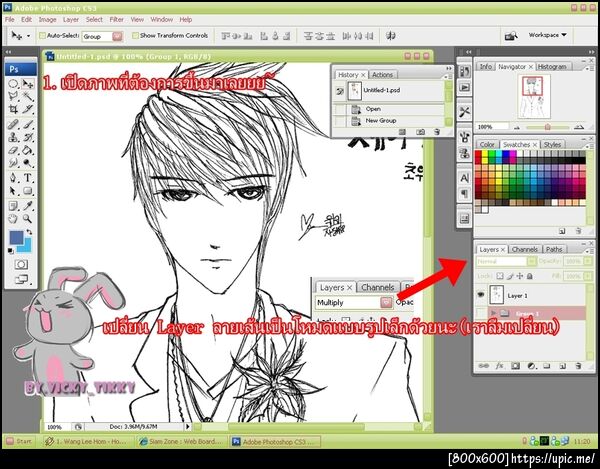Viewport: 600px width, 469px height.
Task: Select the Paint Bucket tool
Action: pos(28,150)
